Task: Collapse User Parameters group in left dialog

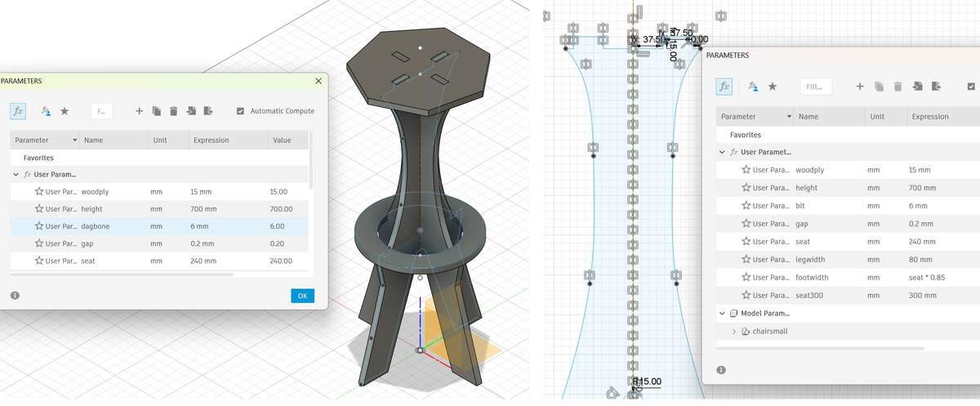Action: click(x=16, y=174)
